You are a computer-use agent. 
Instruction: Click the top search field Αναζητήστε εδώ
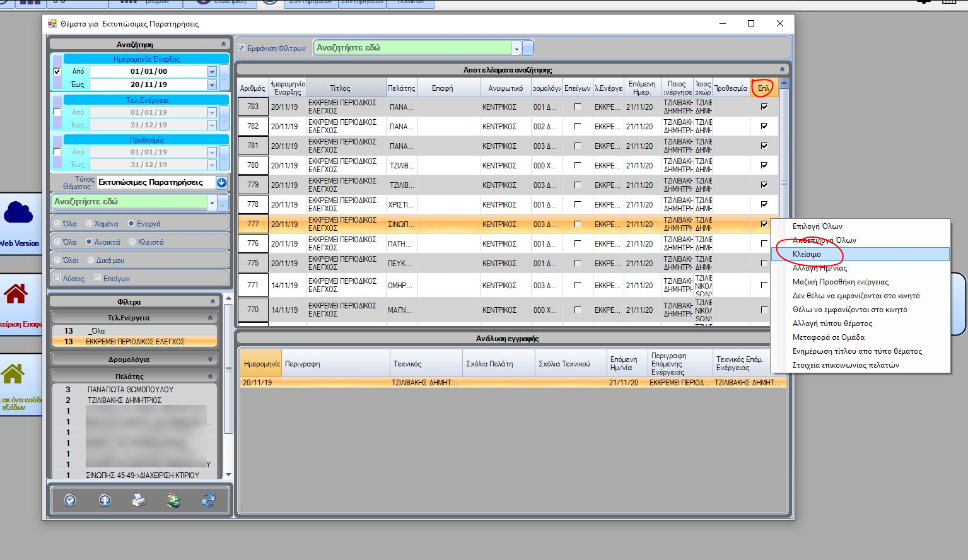(413, 48)
